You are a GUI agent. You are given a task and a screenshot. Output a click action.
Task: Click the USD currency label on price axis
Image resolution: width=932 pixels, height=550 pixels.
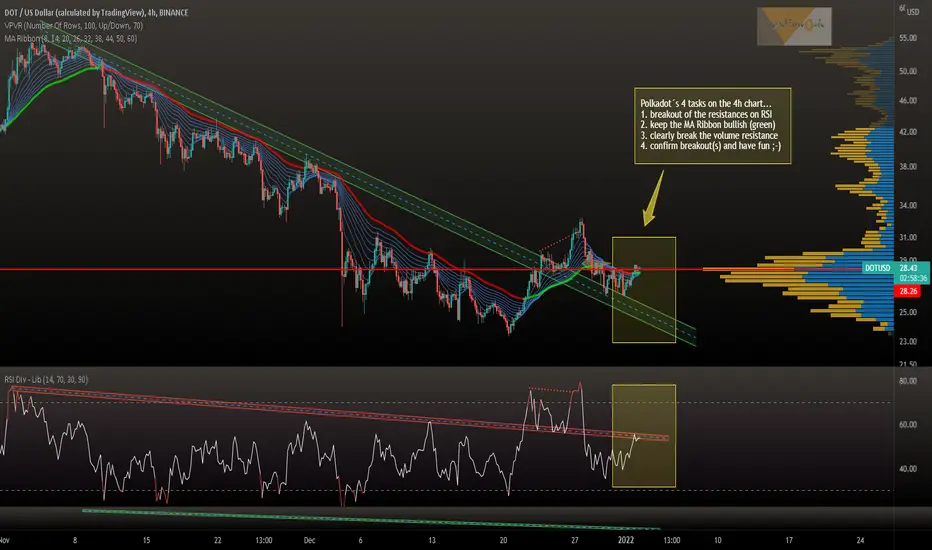tap(912, 12)
